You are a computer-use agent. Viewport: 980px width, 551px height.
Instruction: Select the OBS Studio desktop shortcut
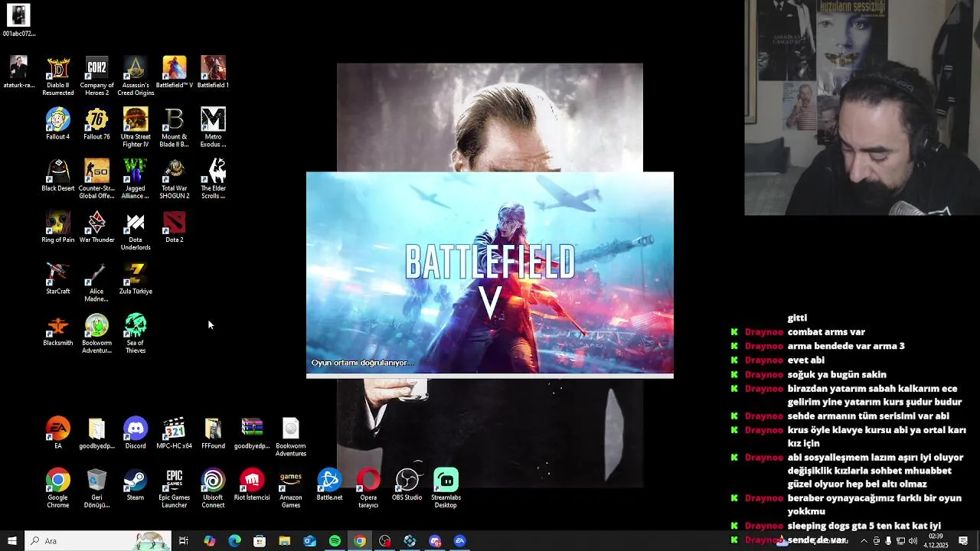[x=407, y=484]
